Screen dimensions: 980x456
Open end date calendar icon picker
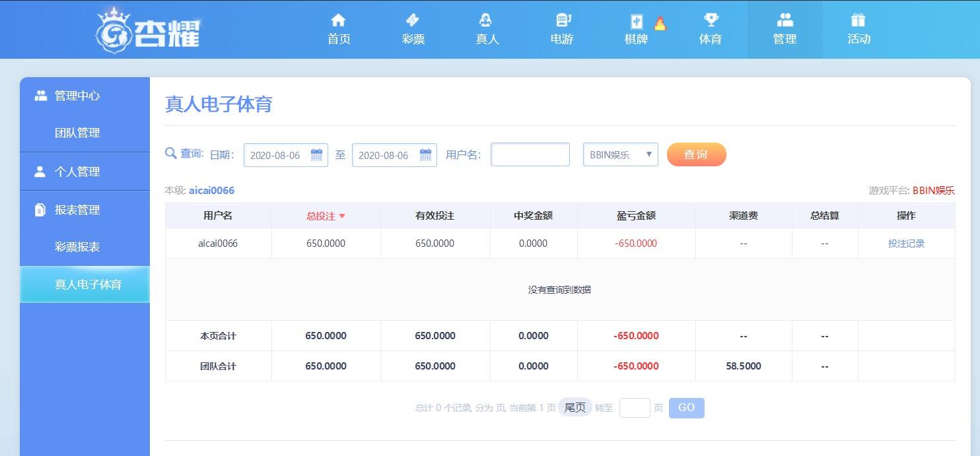coord(425,155)
